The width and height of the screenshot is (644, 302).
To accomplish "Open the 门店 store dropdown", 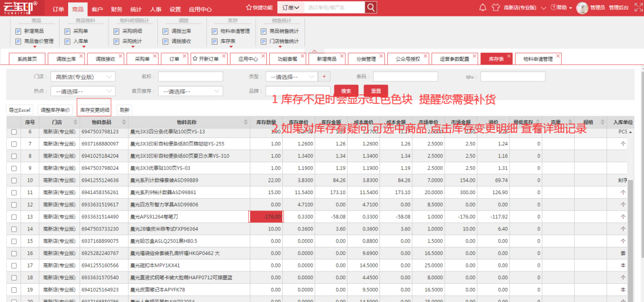I will tap(83, 77).
